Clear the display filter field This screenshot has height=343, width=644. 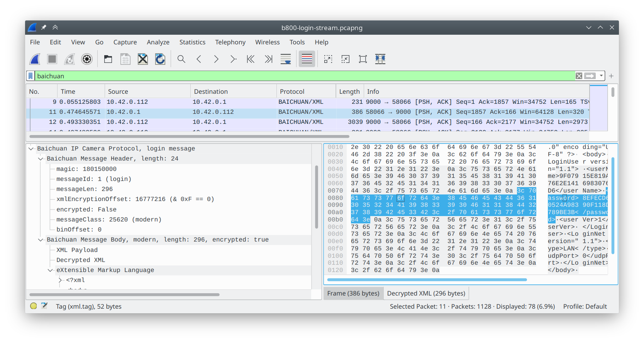[x=579, y=76]
